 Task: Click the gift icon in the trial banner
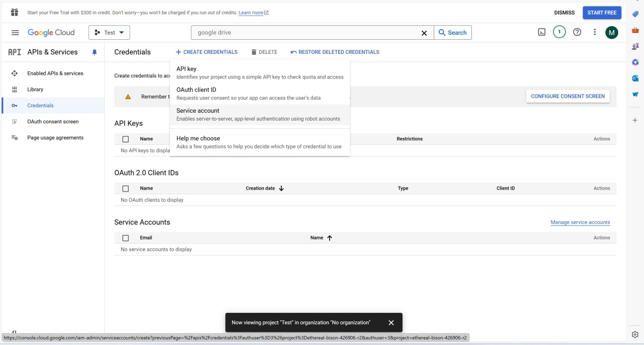coord(15,13)
